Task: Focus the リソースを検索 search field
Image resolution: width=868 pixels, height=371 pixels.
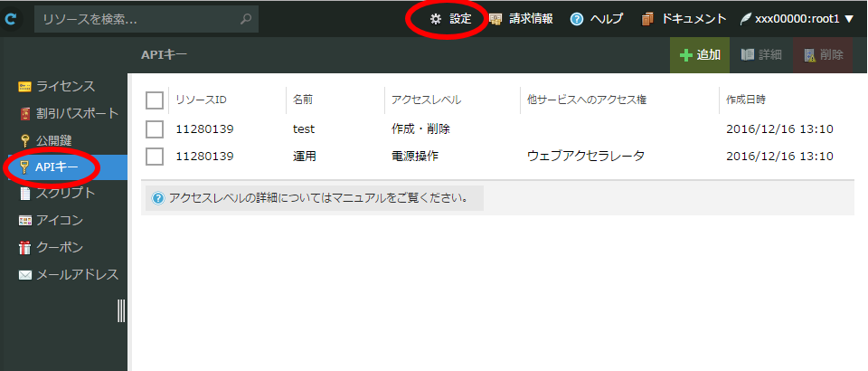Action: pyautogui.click(x=146, y=20)
